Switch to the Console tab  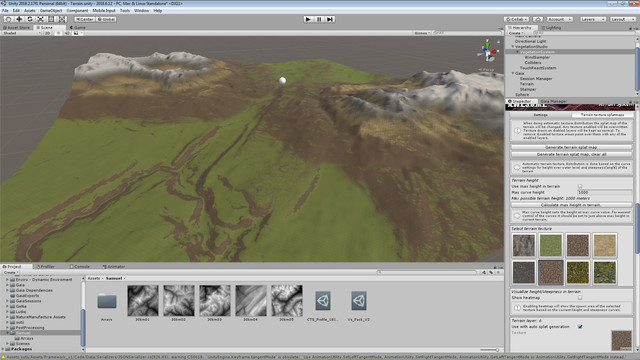point(80,267)
